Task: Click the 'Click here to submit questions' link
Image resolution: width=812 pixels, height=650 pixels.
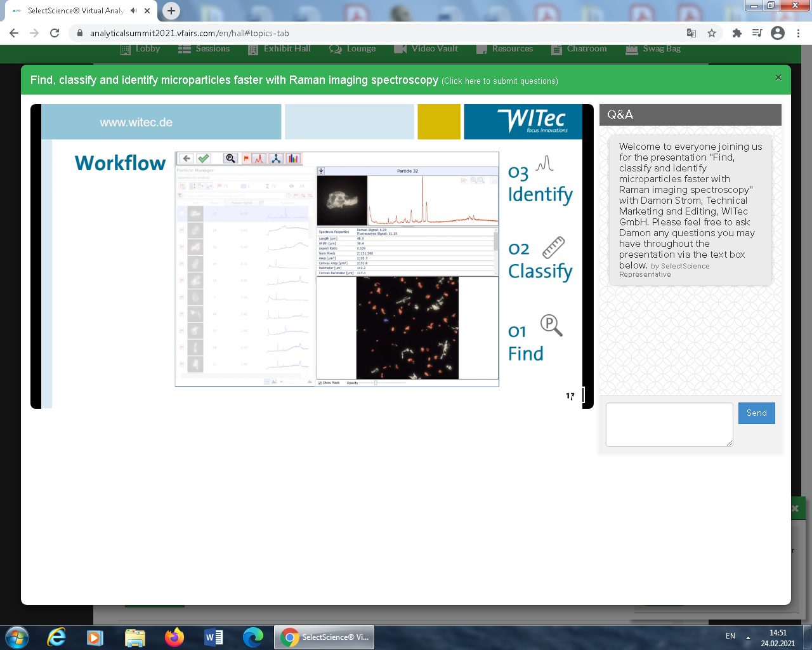Action: pos(500,81)
